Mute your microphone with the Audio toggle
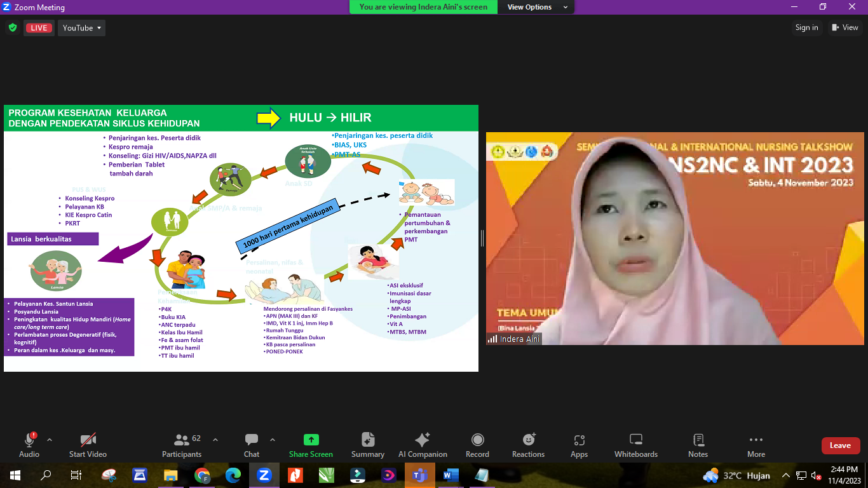Screen dimensions: 868x488 pyautogui.click(x=29, y=445)
